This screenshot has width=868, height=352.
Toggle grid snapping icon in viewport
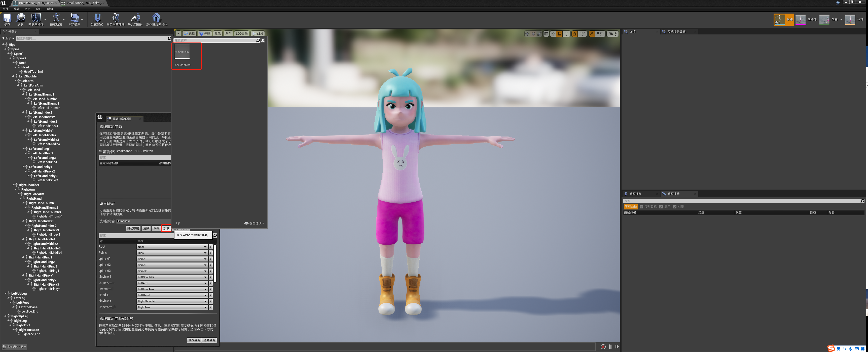tap(559, 34)
